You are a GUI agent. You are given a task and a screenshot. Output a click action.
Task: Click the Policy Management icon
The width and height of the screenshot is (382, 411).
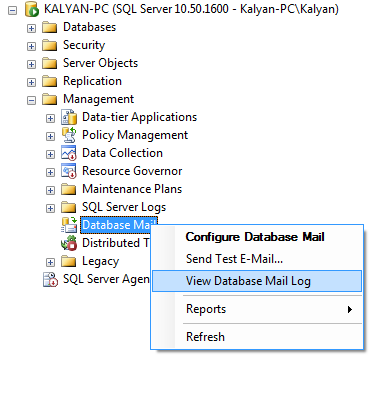click(x=69, y=135)
